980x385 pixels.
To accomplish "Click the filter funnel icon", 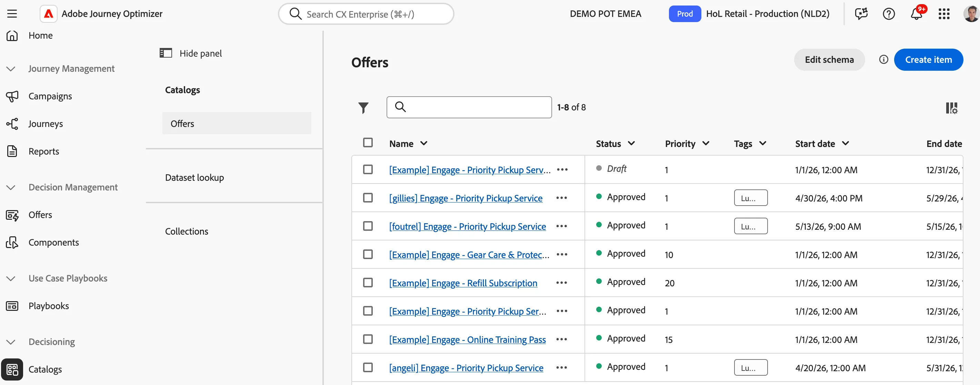I will tap(363, 108).
